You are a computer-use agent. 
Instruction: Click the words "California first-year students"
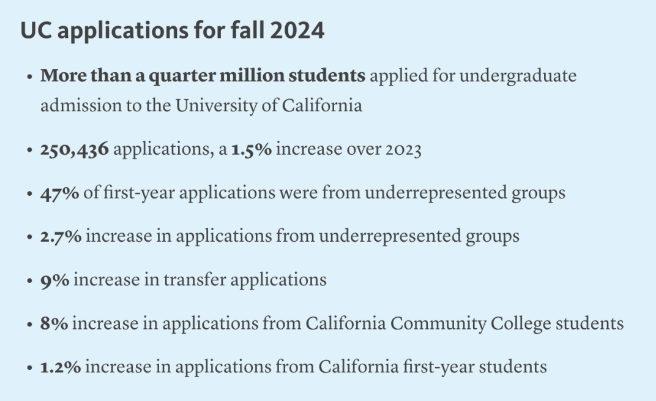[433, 367]
